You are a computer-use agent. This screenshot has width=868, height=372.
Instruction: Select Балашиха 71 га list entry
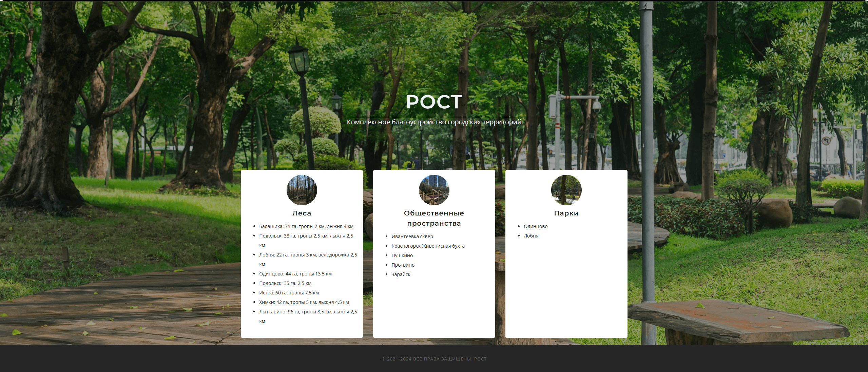tap(306, 226)
